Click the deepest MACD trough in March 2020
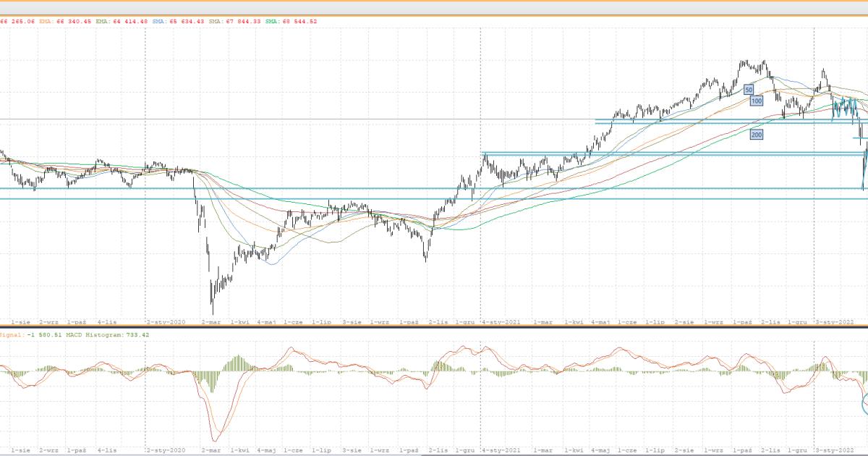Screen dimensions: 868x456 pyautogui.click(x=214, y=440)
